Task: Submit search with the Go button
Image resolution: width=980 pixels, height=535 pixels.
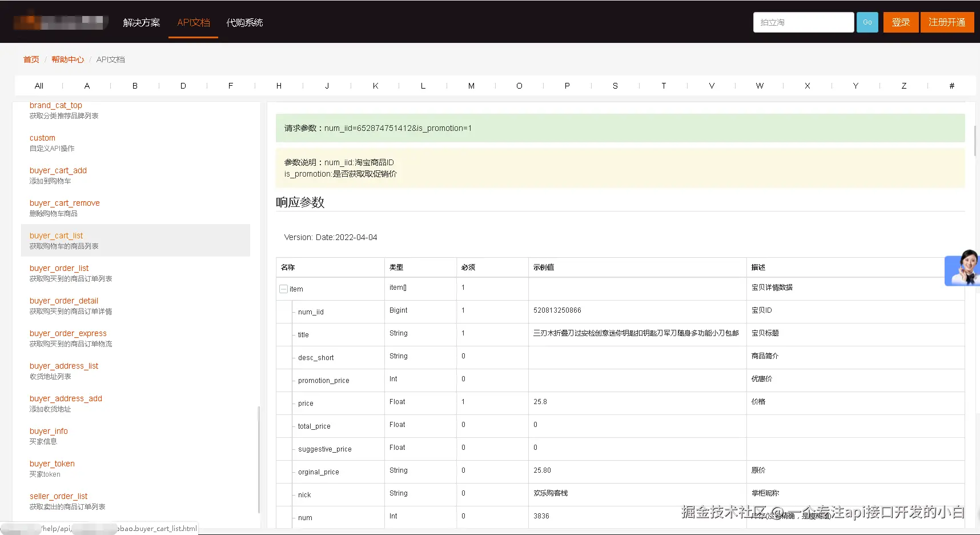Action: coord(867,22)
